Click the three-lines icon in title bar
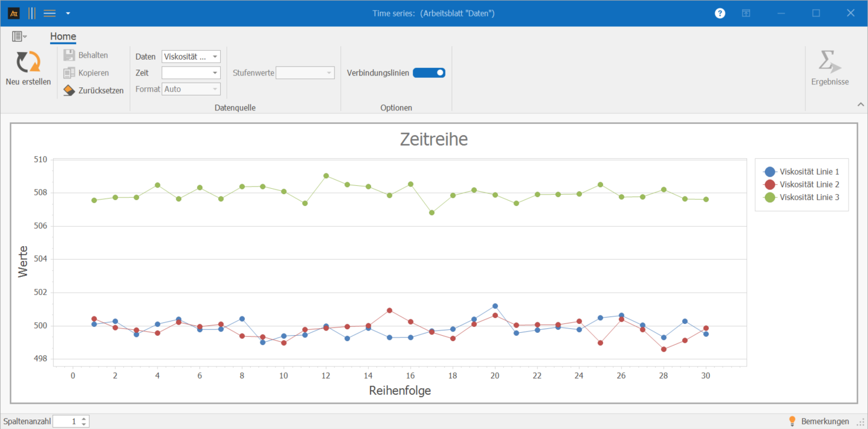The width and height of the screenshot is (868, 429). point(50,13)
